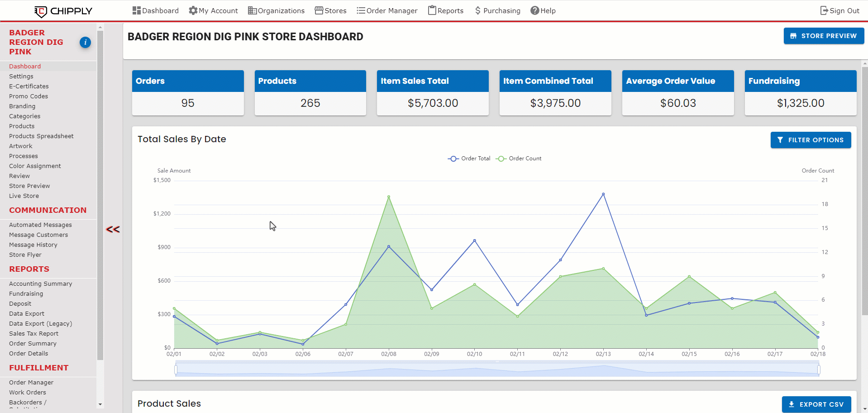This screenshot has height=413, width=868.
Task: Click the Organizations building icon
Action: coord(252,10)
